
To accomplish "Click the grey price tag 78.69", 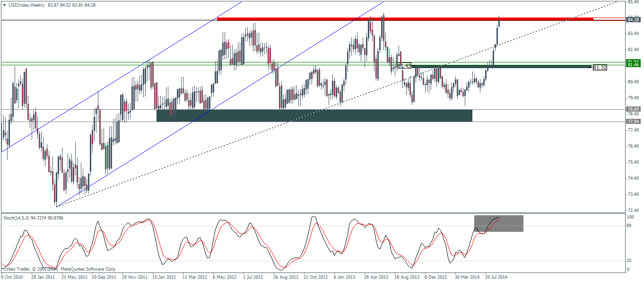I will click(633, 109).
